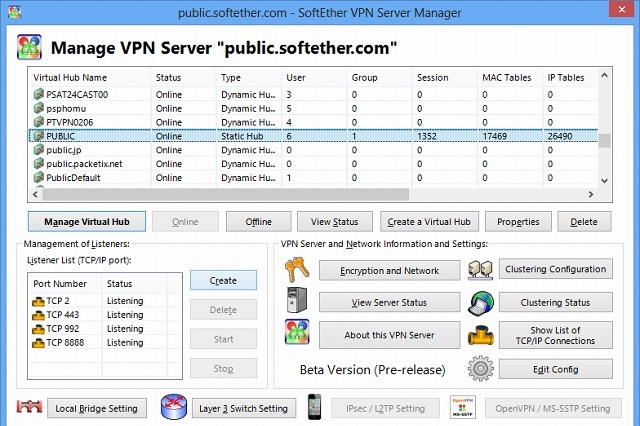Click the title bar application icon
Screen dimensions: 640x426
14,11
